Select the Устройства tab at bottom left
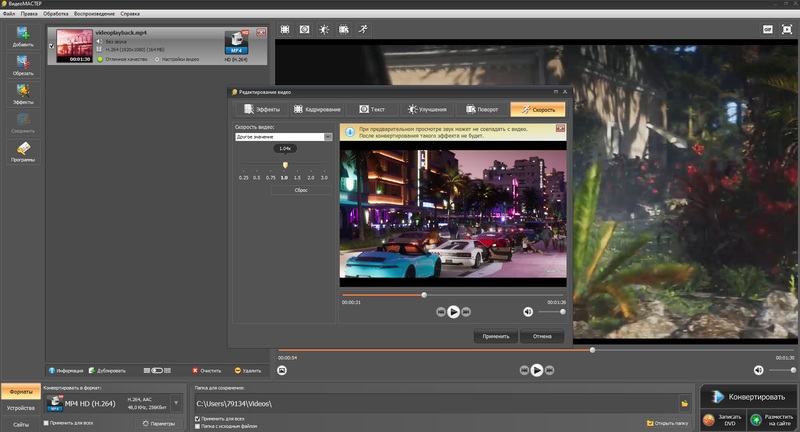Viewport: 800px width, 432px height. 21,408
